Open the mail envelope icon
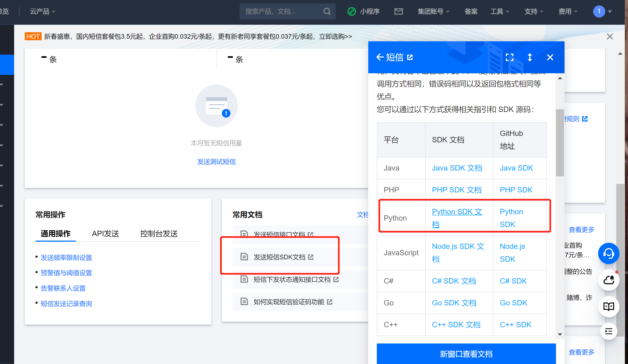Viewport: 628px width, 364px height. [398, 11]
